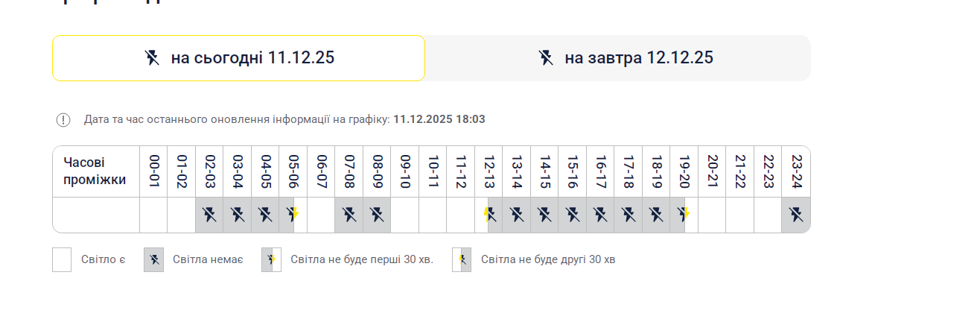
Task: Click the no-power icon for 03-04 slot
Action: click(x=238, y=215)
